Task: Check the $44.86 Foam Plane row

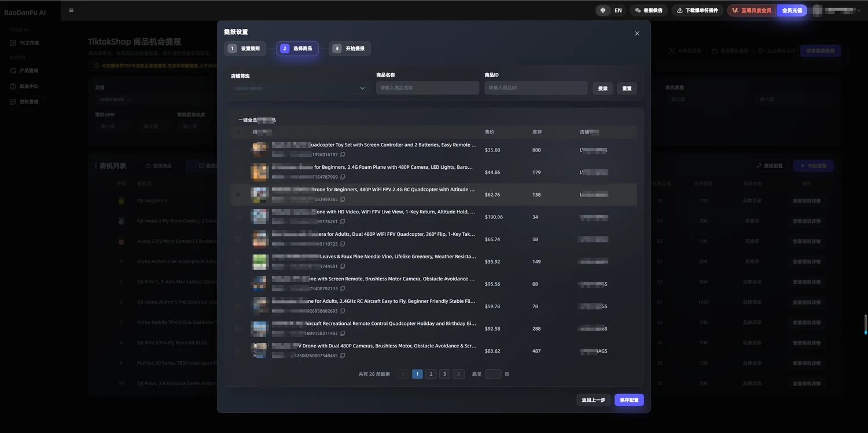Action: coord(238,172)
